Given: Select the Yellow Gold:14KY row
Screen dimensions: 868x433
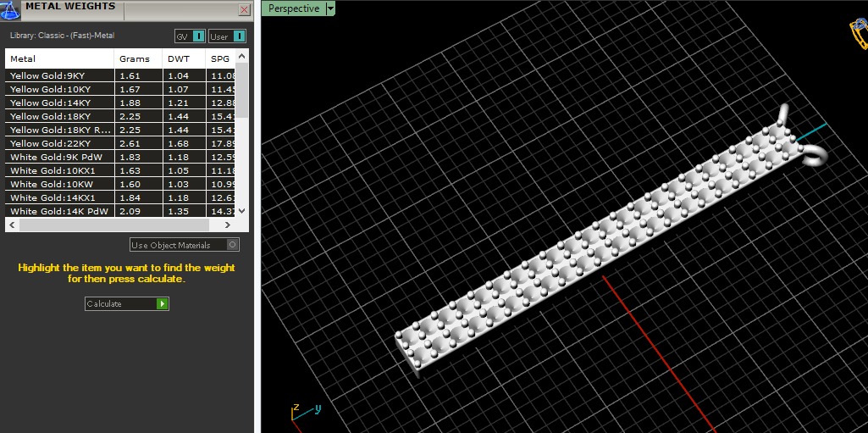Looking at the screenshot, I should [x=120, y=103].
